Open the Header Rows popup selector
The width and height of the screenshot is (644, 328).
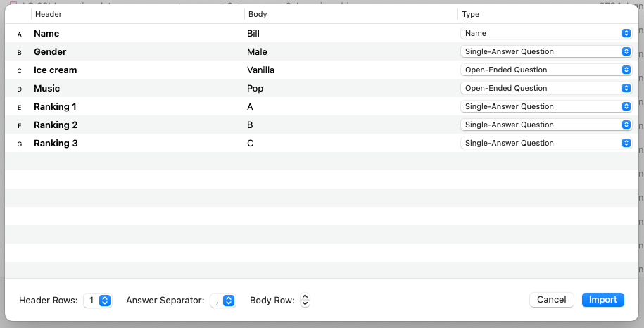pyautogui.click(x=98, y=301)
